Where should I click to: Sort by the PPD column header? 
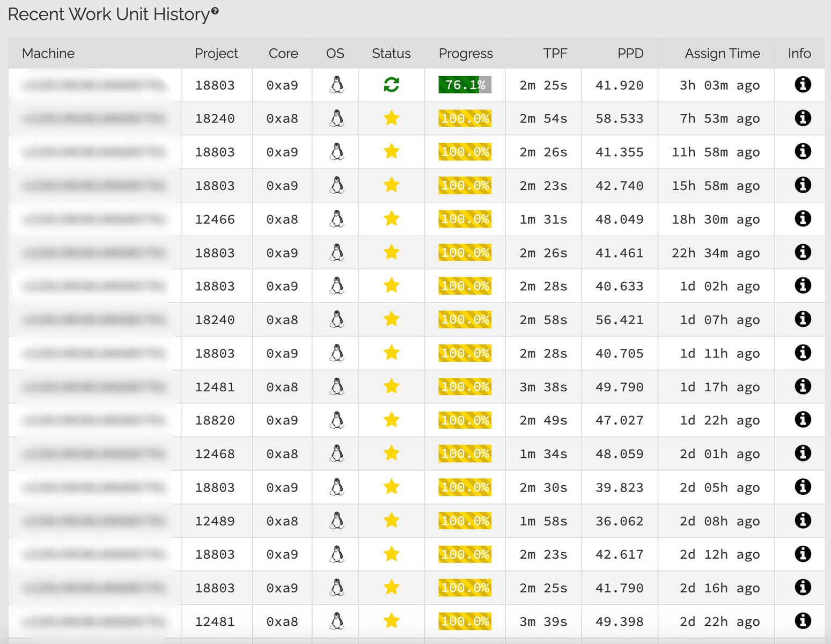pos(630,54)
